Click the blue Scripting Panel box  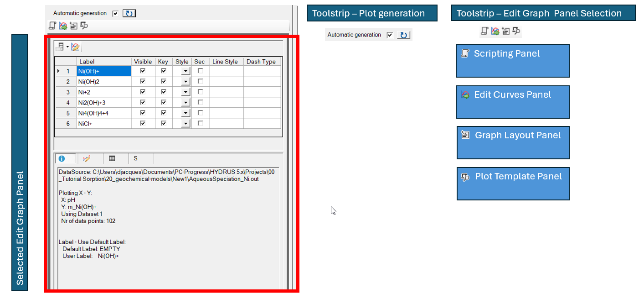point(512,61)
